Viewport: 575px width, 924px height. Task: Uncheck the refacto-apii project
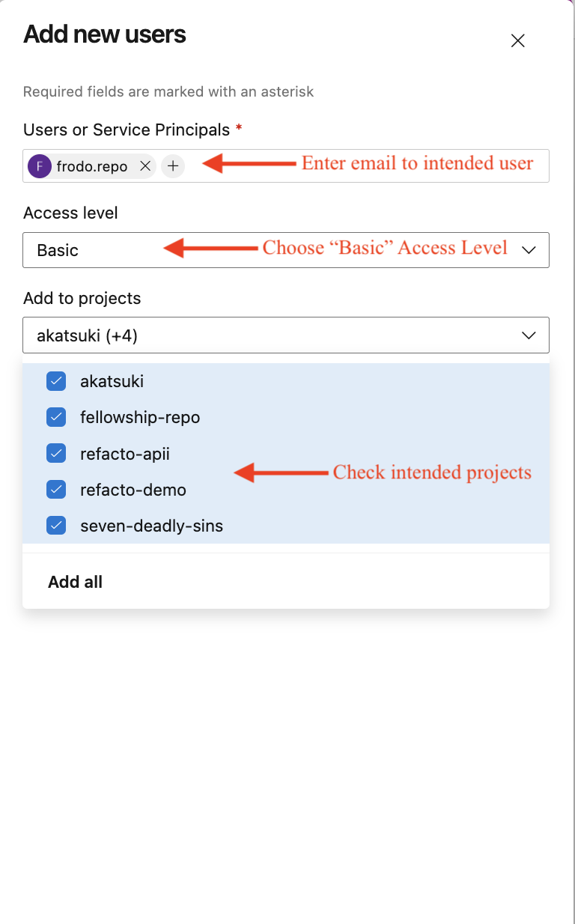(x=55, y=452)
